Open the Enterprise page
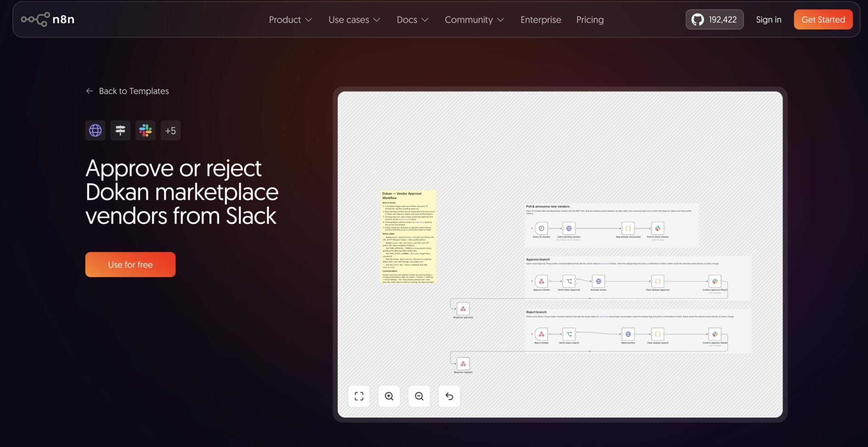Screen dimensions: 868x447 (541, 20)
